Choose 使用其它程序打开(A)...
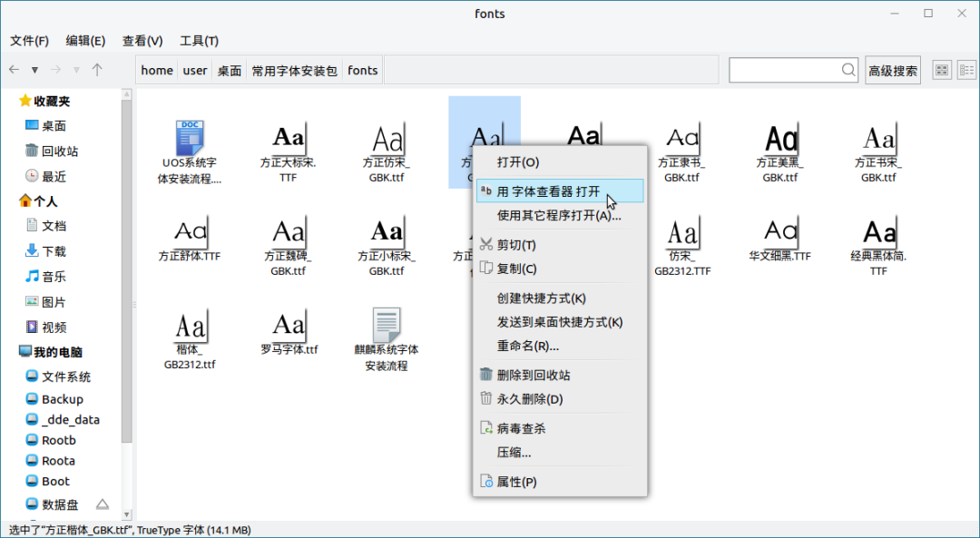Viewport: 980px width, 538px height. click(x=560, y=216)
